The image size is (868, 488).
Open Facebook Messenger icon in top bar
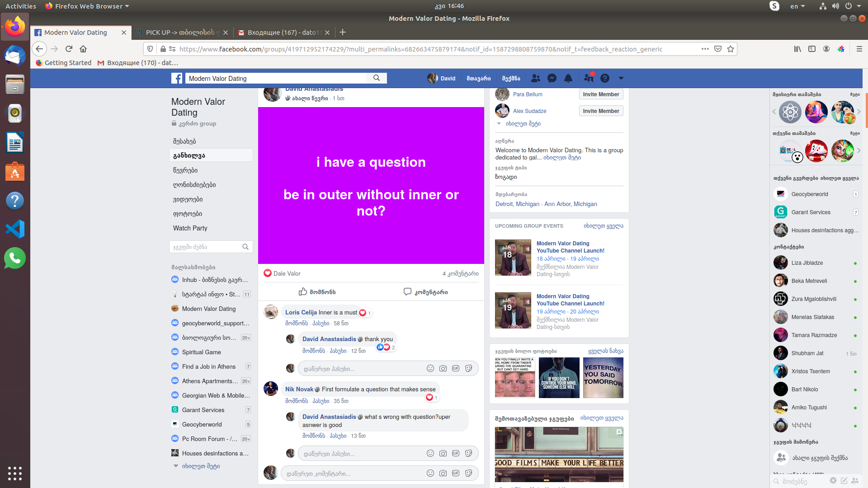click(x=552, y=78)
